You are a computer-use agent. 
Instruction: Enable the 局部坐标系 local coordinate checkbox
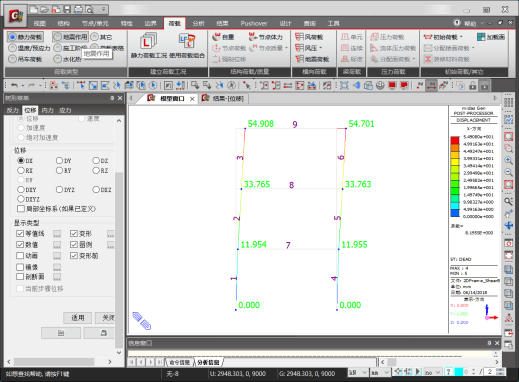pyautogui.click(x=21, y=209)
